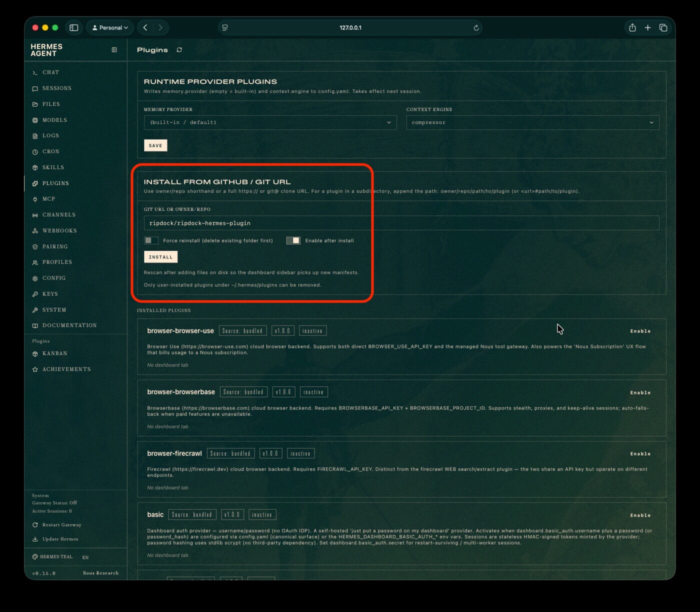The width and height of the screenshot is (700, 612).
Task: Click the Keys key icon
Action: coord(35,294)
